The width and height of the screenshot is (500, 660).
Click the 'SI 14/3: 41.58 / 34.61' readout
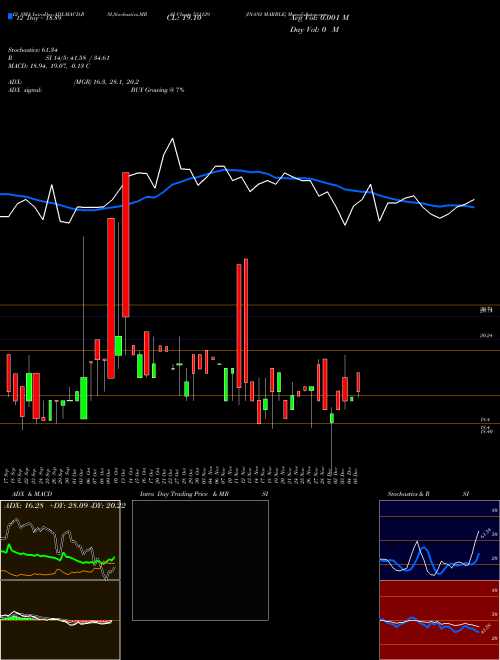78,58
